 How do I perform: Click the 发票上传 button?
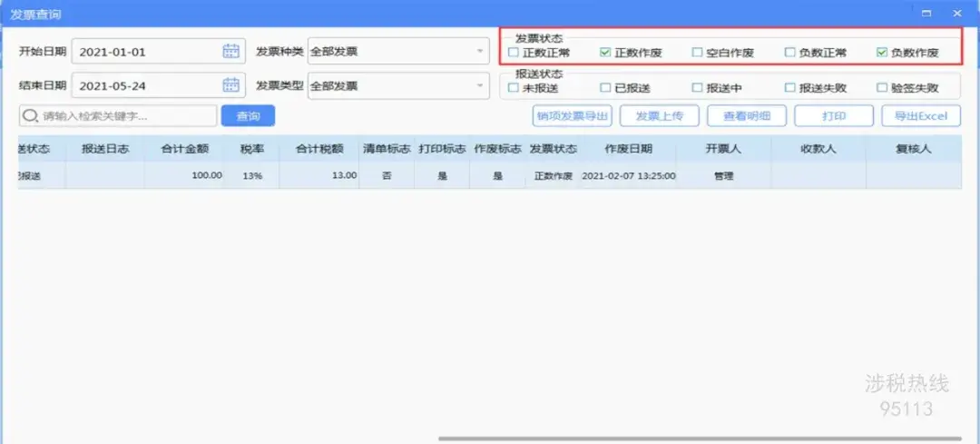click(x=660, y=115)
